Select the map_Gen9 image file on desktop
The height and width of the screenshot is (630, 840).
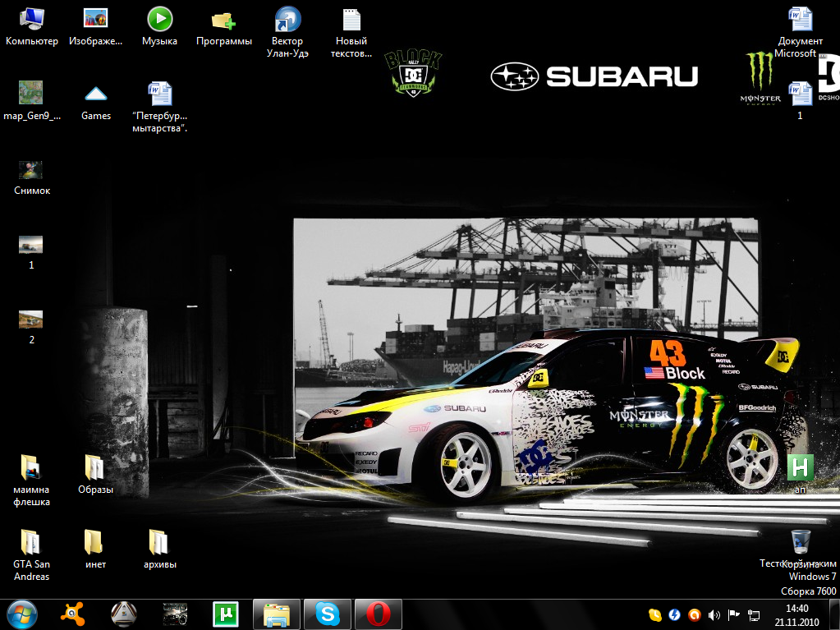(31, 93)
